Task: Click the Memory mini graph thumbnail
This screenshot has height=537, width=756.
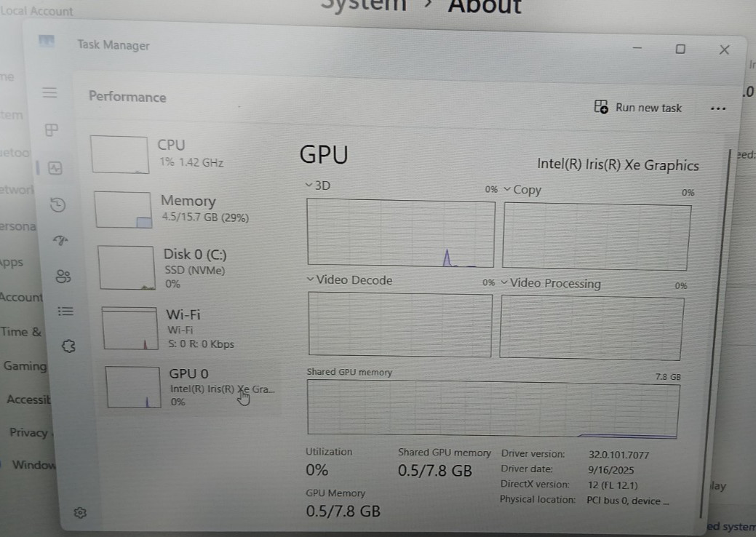Action: (x=123, y=210)
